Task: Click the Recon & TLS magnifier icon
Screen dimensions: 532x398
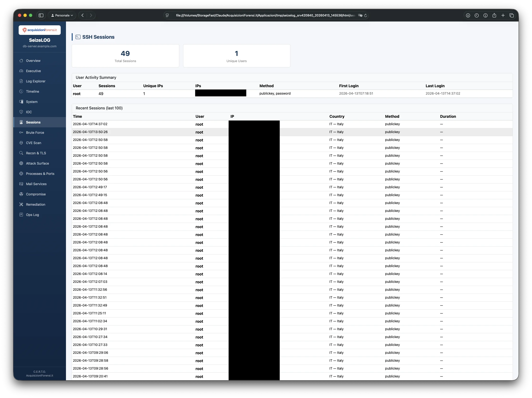Action: 21,153
